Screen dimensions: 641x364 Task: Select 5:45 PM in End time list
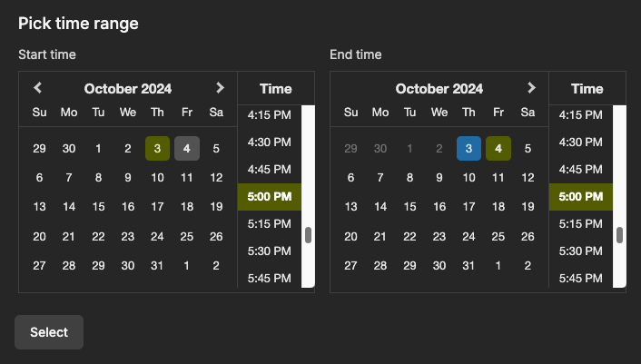(x=580, y=278)
